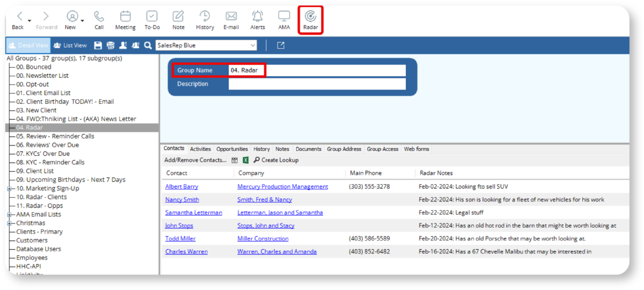Export contacts with the Excel icon
Image resolution: width=644 pixels, height=290 pixels.
click(x=246, y=160)
